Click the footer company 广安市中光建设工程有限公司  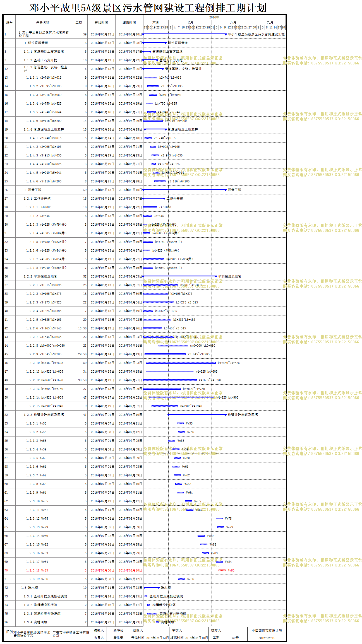71,634
